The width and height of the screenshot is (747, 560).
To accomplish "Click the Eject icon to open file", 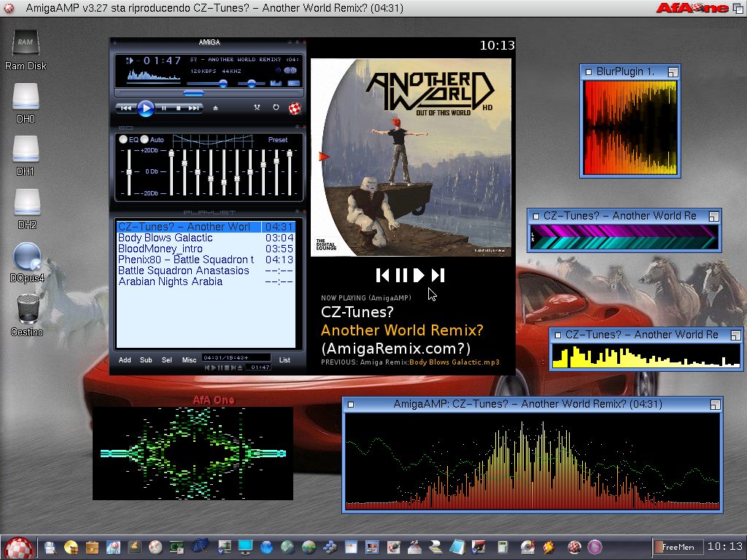I will 215,108.
